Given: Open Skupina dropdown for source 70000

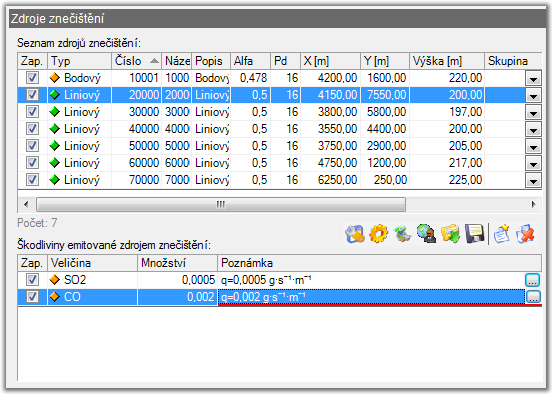Looking at the screenshot, I should (533, 180).
